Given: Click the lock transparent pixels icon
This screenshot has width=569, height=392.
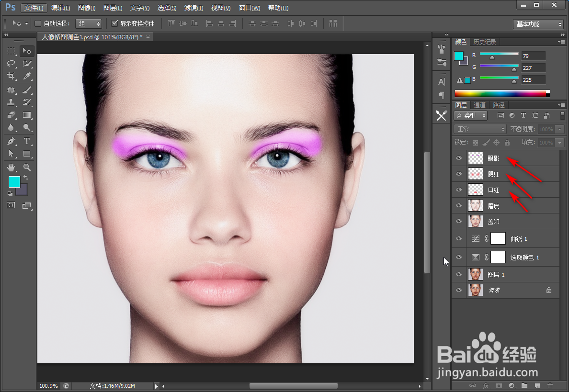Looking at the screenshot, I should (476, 143).
